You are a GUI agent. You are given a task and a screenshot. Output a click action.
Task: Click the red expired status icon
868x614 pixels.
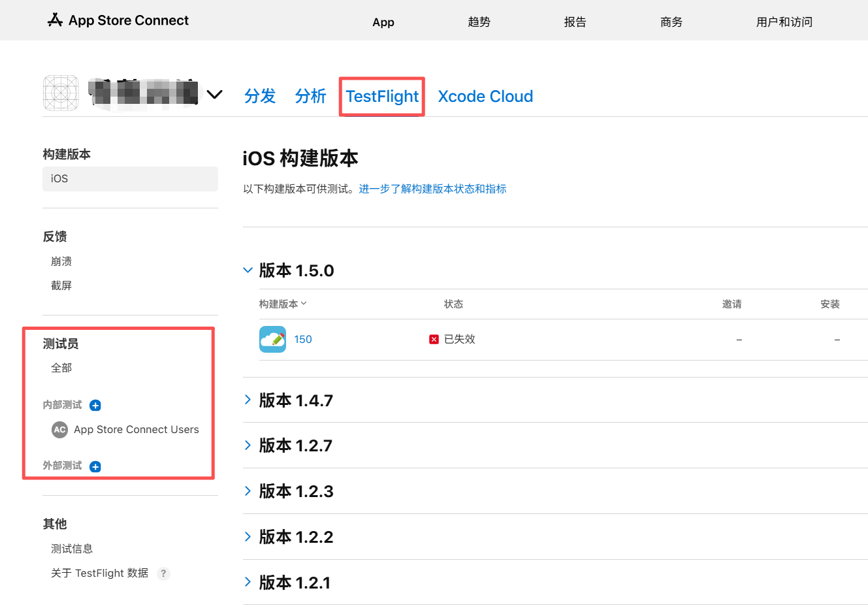pyautogui.click(x=434, y=339)
